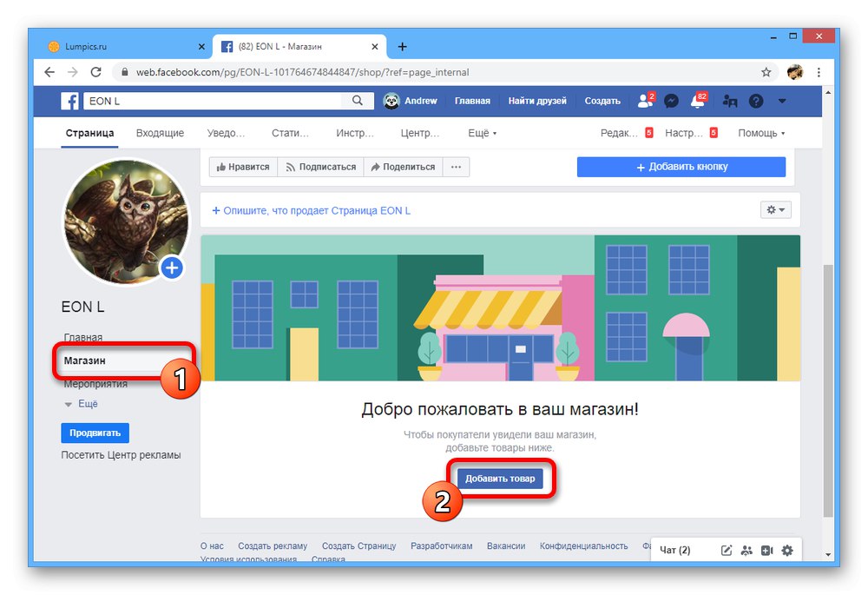Open chat settings gear icon
The image size is (868, 595).
tap(787, 550)
